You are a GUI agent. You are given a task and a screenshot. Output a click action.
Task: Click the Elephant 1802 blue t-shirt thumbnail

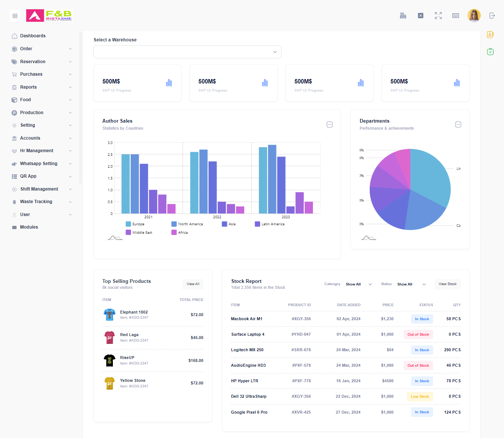click(110, 315)
